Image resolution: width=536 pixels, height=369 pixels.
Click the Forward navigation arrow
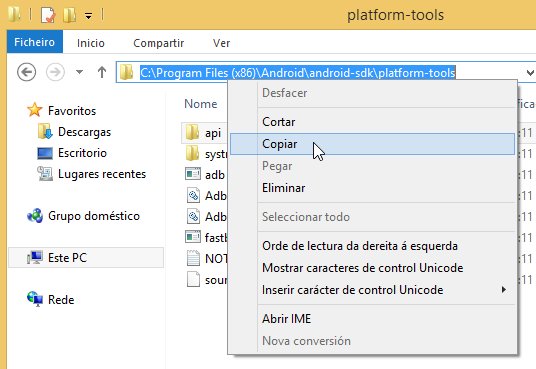(x=55, y=72)
